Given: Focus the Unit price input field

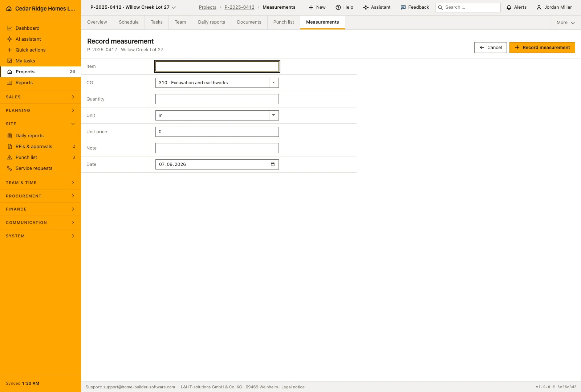Looking at the screenshot, I should click(217, 132).
